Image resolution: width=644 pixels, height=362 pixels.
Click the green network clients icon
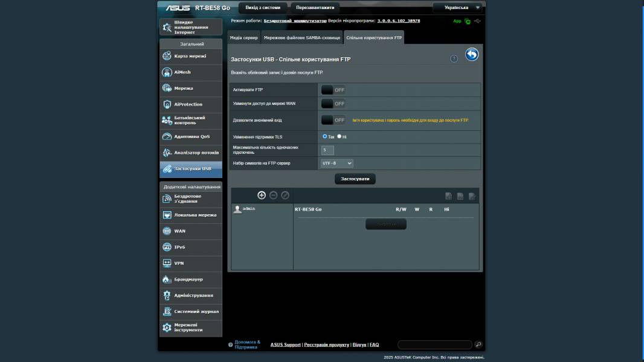point(468,21)
